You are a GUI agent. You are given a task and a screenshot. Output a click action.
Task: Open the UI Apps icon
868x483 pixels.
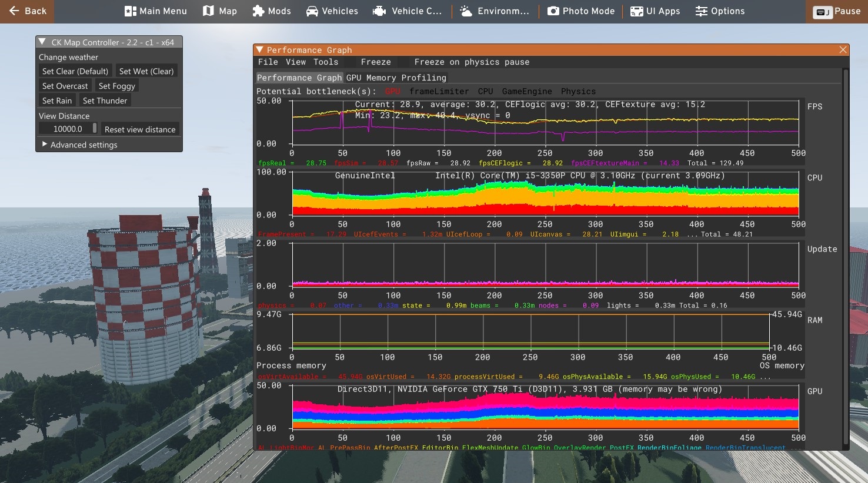(x=636, y=11)
